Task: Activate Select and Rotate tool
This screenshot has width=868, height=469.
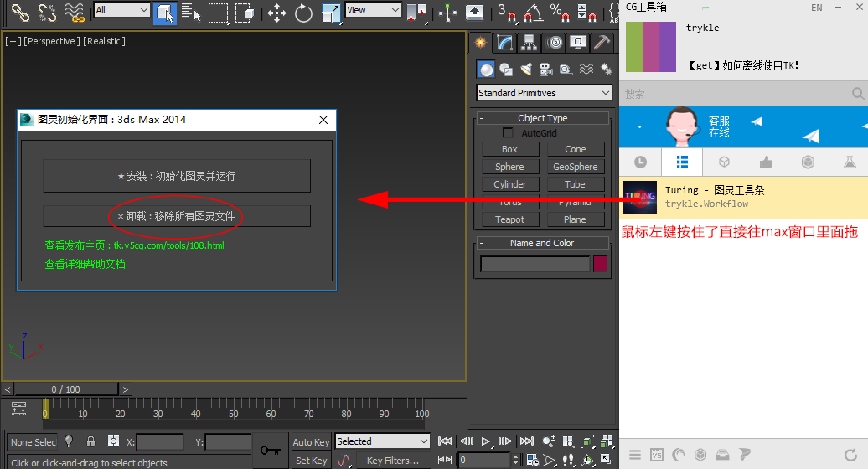Action: click(303, 13)
